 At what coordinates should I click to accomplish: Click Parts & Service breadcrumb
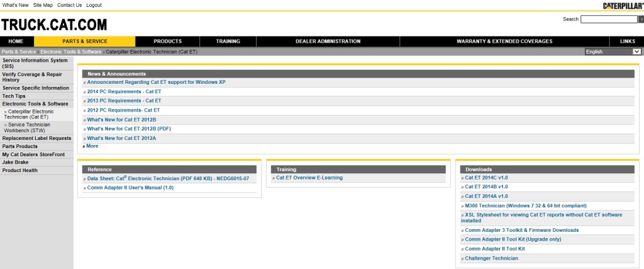pyautogui.click(x=19, y=52)
